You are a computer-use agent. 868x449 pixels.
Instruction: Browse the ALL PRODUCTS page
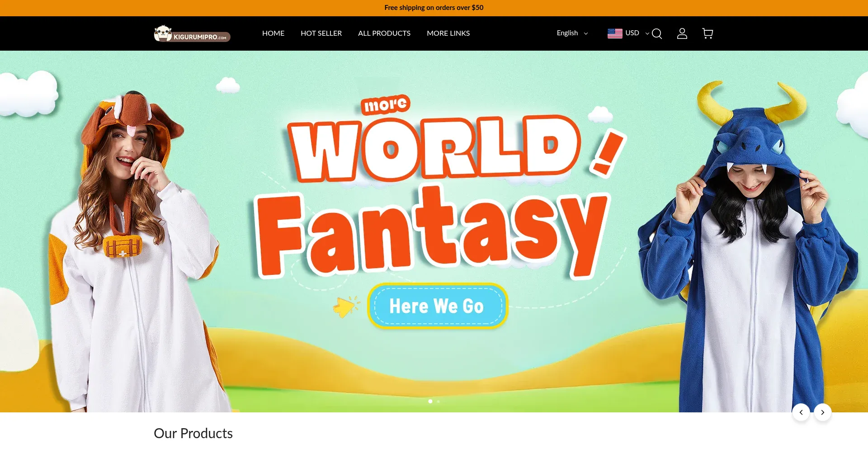[x=384, y=33]
